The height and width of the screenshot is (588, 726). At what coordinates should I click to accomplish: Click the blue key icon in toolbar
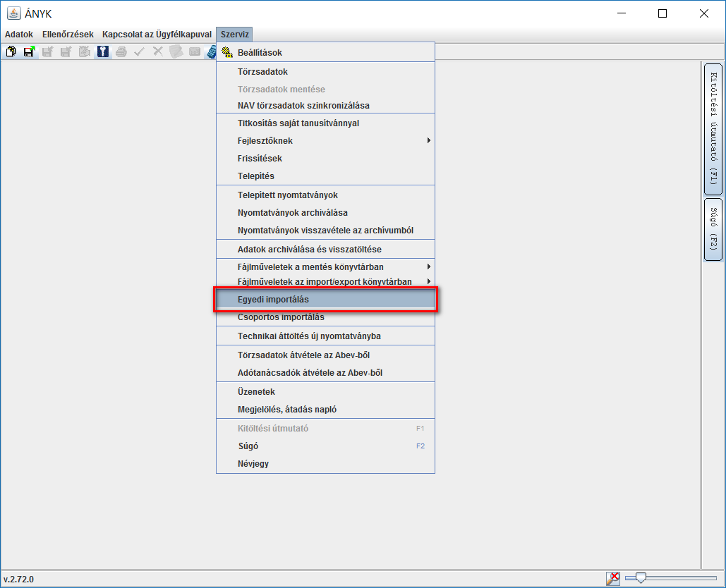[103, 51]
